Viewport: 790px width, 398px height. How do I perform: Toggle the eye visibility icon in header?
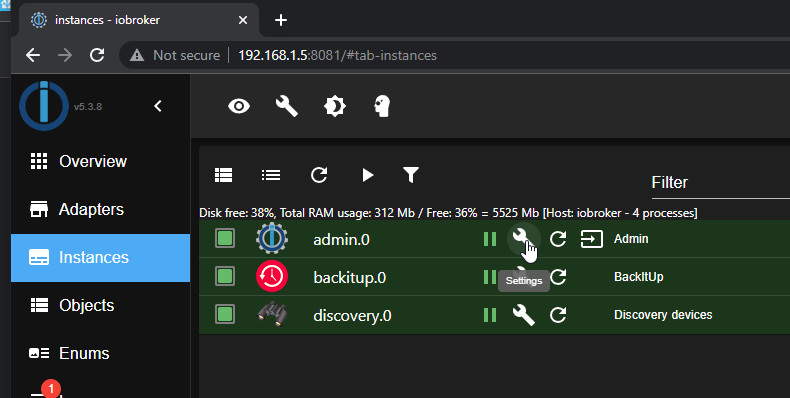pos(239,106)
